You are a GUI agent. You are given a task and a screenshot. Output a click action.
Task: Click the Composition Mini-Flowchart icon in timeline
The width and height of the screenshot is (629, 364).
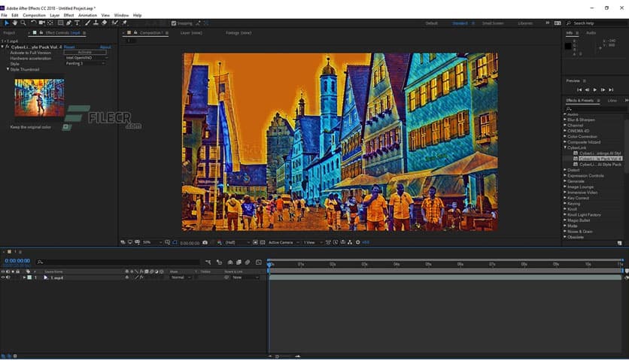(208, 262)
